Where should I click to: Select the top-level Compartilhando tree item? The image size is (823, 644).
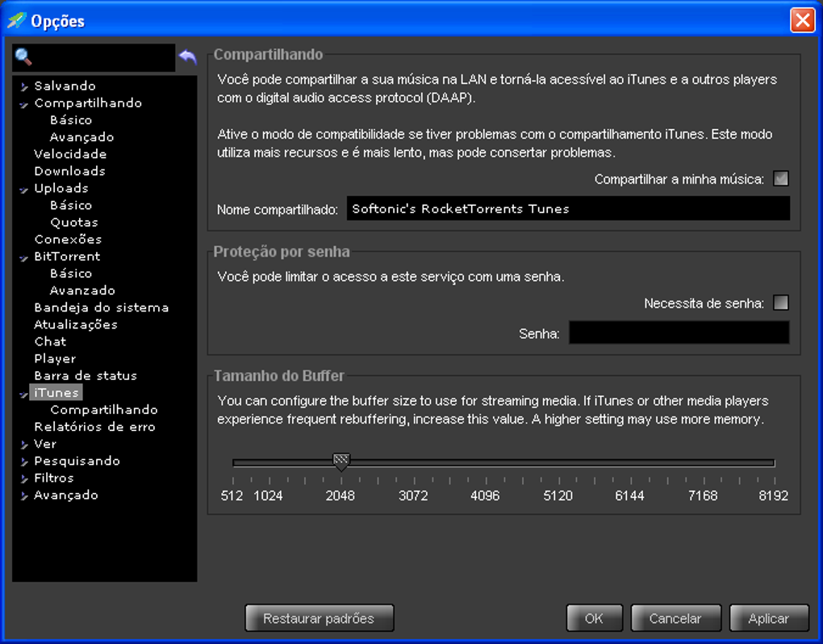[x=88, y=102]
